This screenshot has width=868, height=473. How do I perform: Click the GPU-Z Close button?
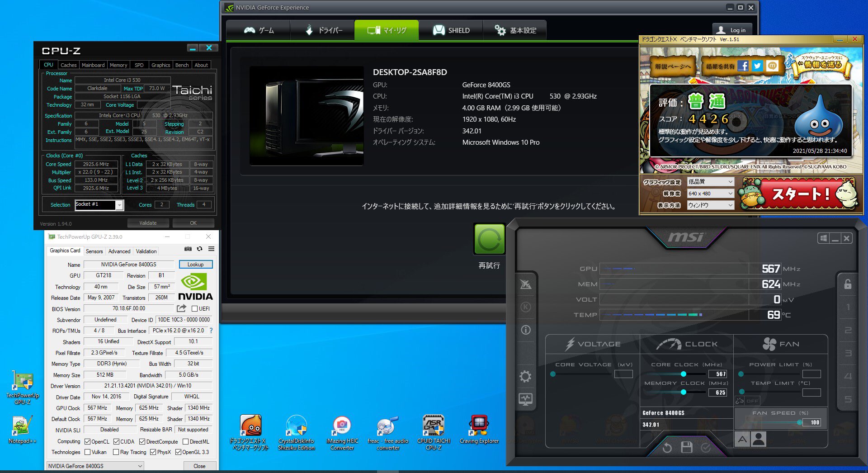(x=199, y=466)
